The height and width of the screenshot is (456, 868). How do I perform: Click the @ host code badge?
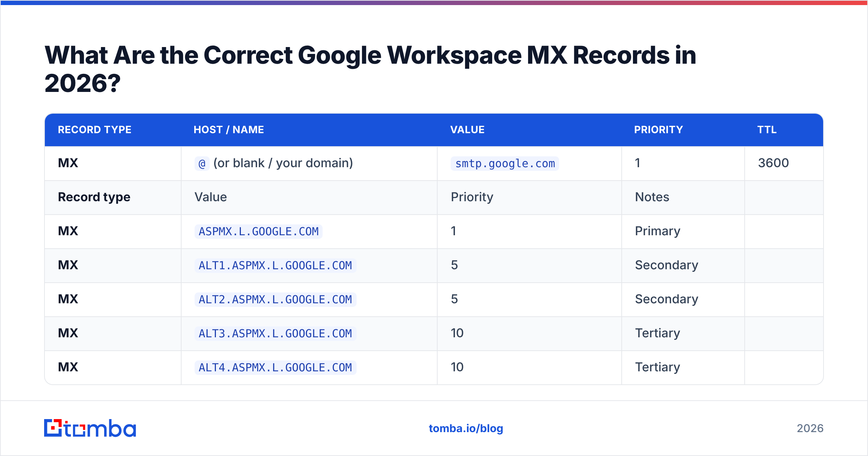(202, 164)
